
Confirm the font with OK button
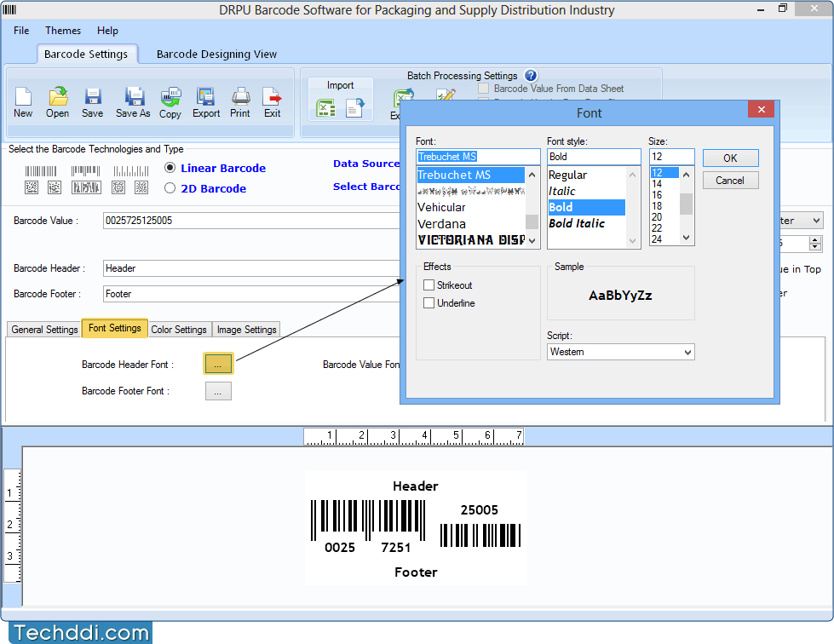coord(730,158)
